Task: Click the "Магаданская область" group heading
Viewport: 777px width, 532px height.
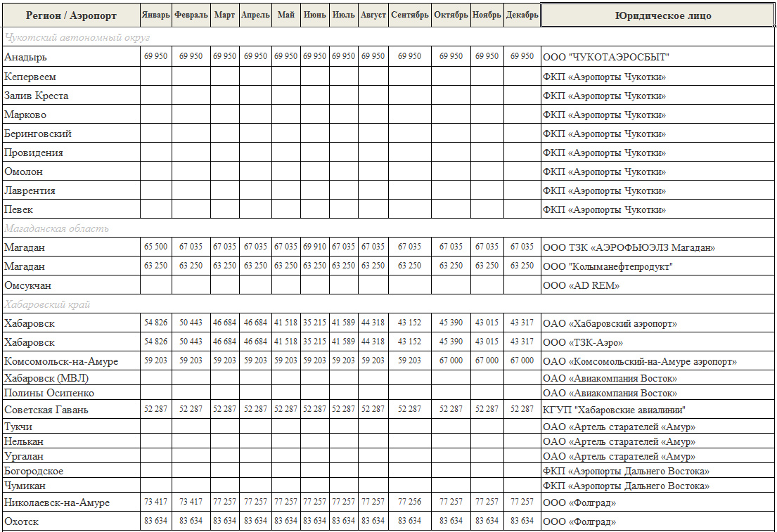Action: click(56, 228)
